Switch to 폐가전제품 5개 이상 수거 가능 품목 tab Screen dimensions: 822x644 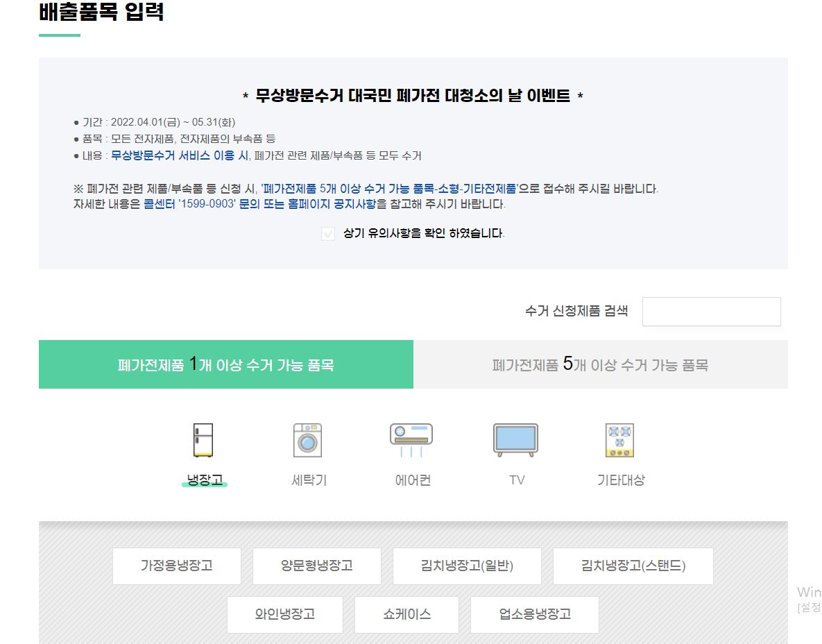(600, 364)
